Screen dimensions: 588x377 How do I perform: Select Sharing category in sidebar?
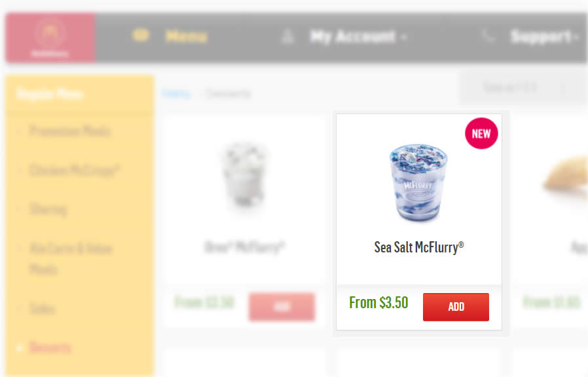point(48,210)
